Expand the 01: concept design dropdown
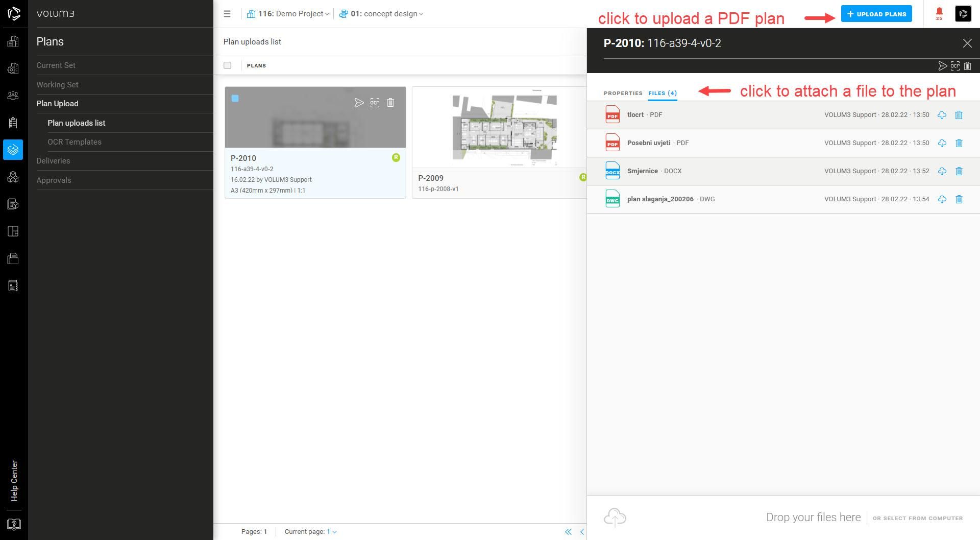This screenshot has height=540, width=980. pos(381,14)
